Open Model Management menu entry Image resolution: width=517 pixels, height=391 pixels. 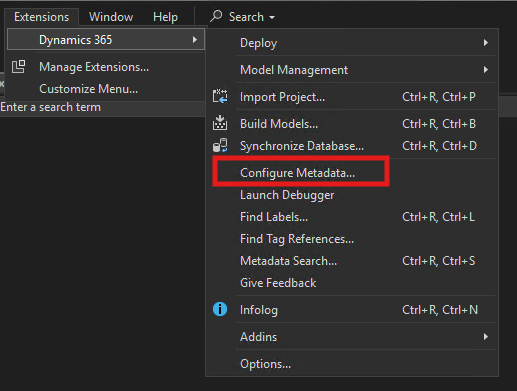click(x=352, y=70)
